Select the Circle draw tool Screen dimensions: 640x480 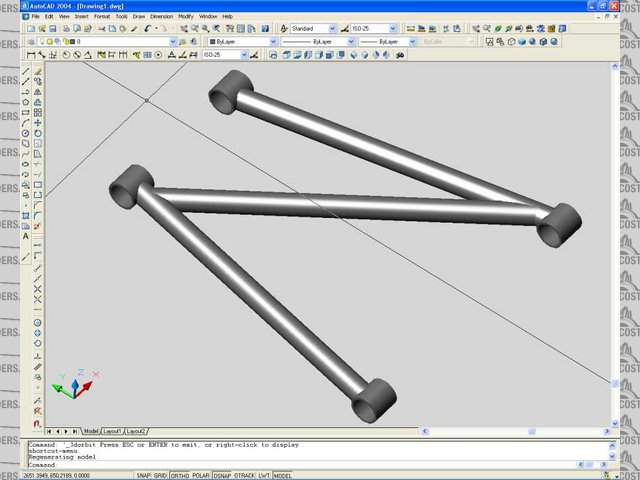(x=26, y=133)
